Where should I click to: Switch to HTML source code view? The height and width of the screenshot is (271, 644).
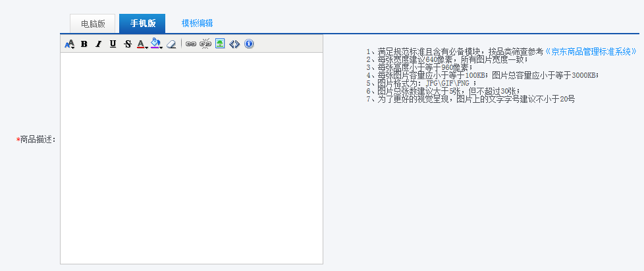tap(234, 44)
